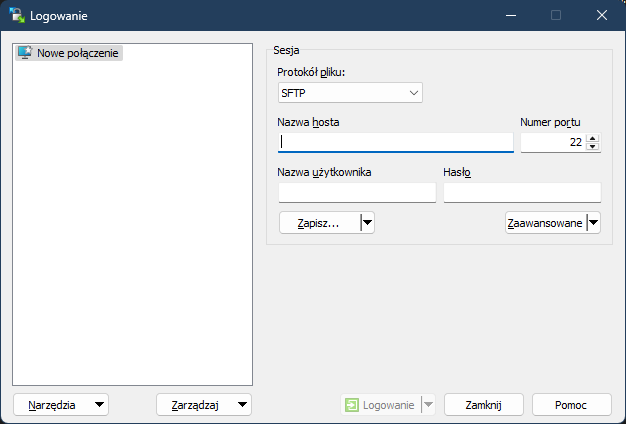Open the Protokół pliku SFTP dropdown

(x=350, y=93)
